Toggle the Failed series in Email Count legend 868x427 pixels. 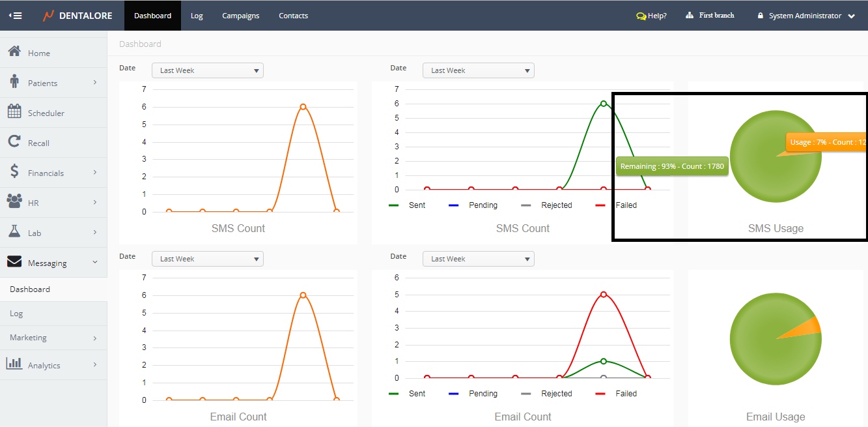click(626, 394)
